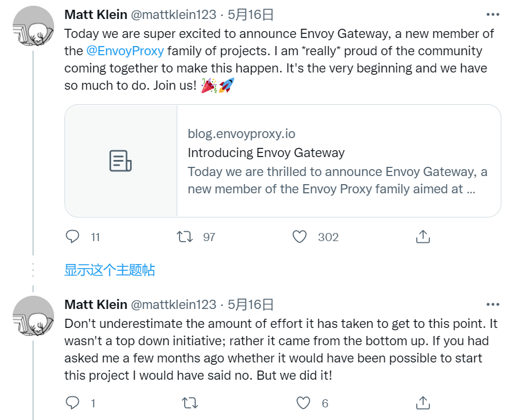Open Matt Klein's avatar on second tweet
Image resolution: width=514 pixels, height=420 pixels.
33,316
